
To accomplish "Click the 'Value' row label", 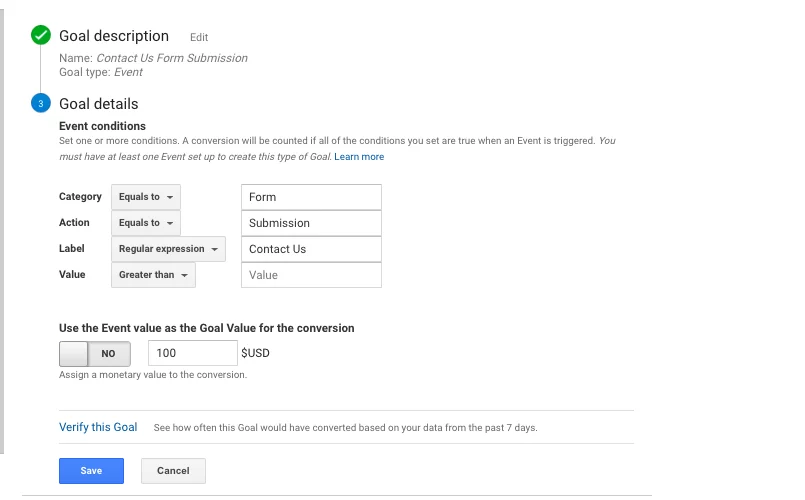I will coord(72,274).
